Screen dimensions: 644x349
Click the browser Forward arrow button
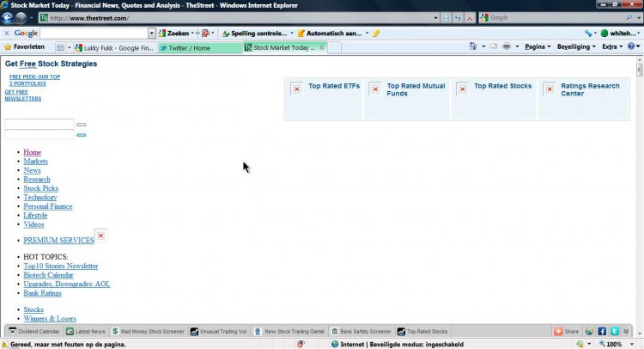[x=21, y=18]
